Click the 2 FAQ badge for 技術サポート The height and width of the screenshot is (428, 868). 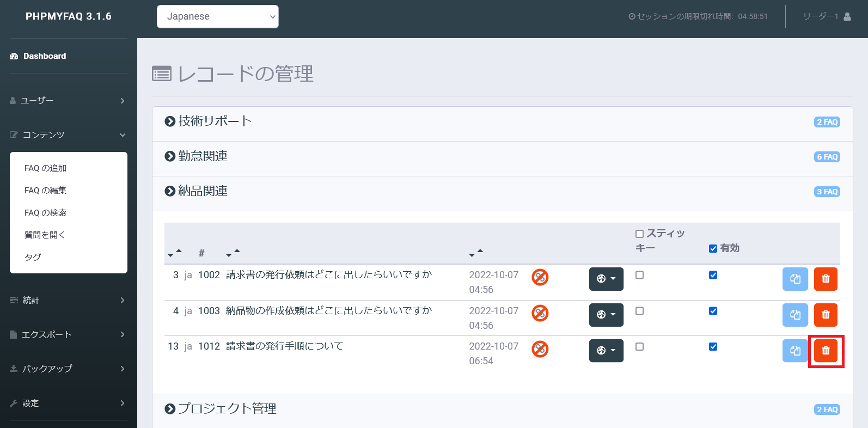point(827,122)
